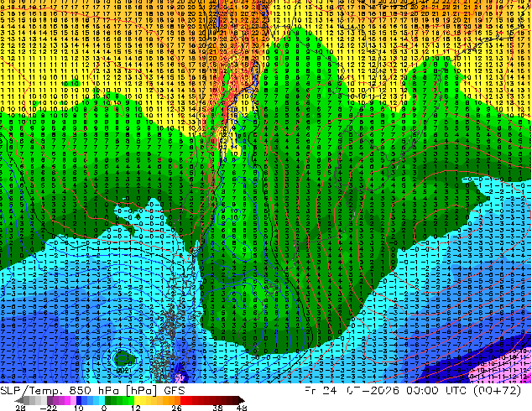Click the legend label '-22'
The image size is (532, 411).
click(x=49, y=408)
